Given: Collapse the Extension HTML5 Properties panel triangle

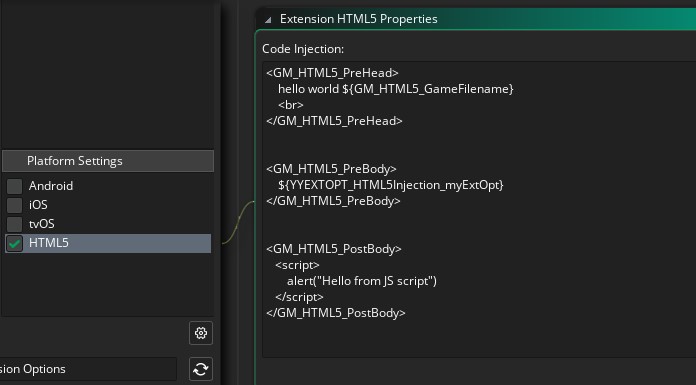Looking at the screenshot, I should pyautogui.click(x=268, y=20).
